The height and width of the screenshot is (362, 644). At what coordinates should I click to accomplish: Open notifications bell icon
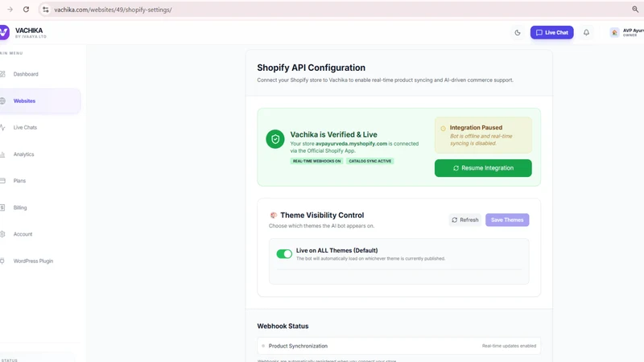pyautogui.click(x=586, y=32)
